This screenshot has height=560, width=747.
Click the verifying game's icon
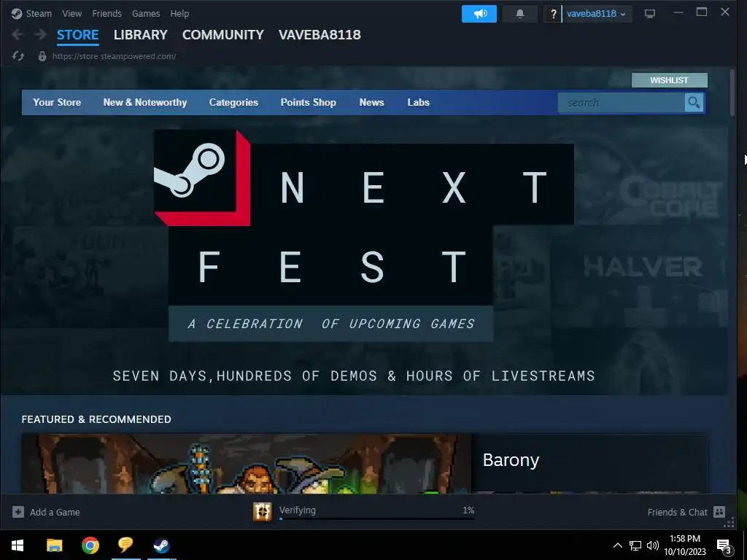[263, 512]
